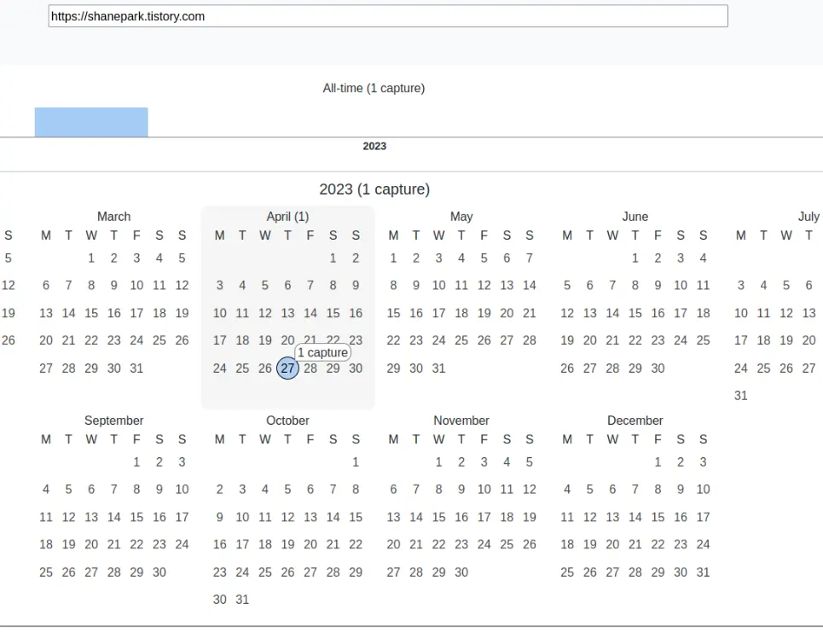Image resolution: width=823 pixels, height=644 pixels.
Task: Click the September month title
Action: point(114,421)
